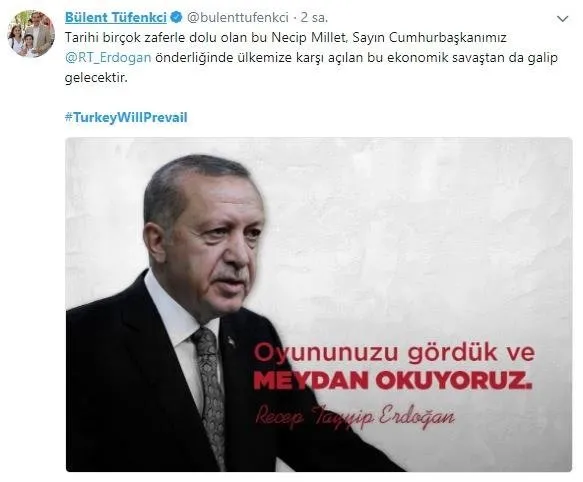Click the white lapel pin on the suit

231,341
